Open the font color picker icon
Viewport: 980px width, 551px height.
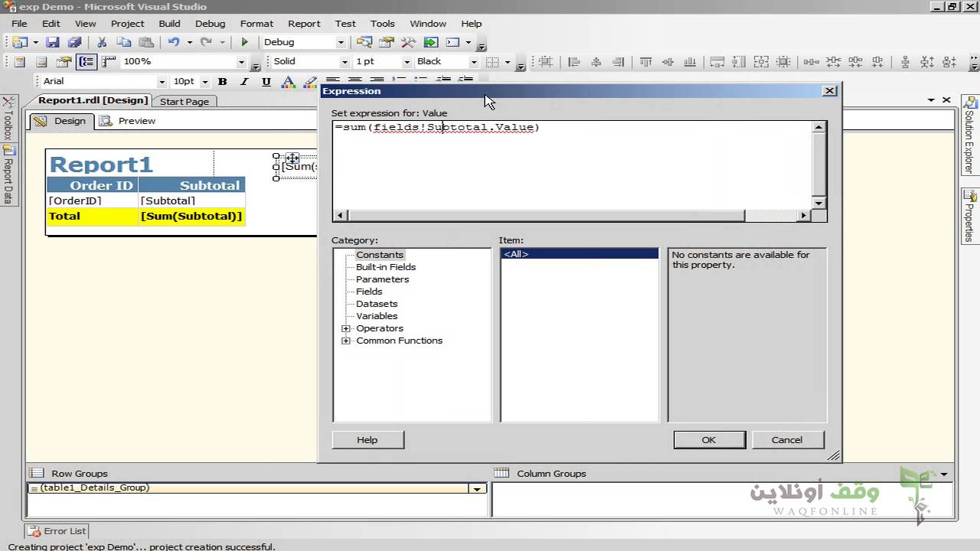(289, 81)
